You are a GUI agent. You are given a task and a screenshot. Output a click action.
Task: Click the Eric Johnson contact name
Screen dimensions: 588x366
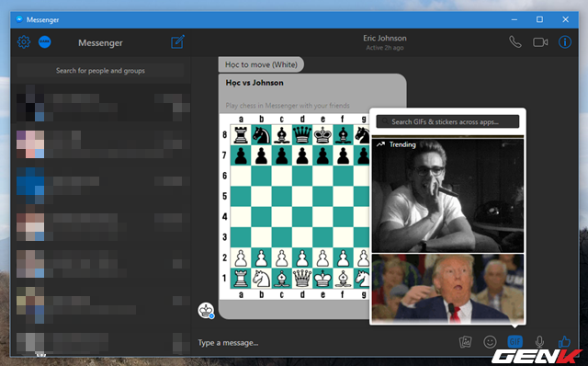pyautogui.click(x=385, y=38)
